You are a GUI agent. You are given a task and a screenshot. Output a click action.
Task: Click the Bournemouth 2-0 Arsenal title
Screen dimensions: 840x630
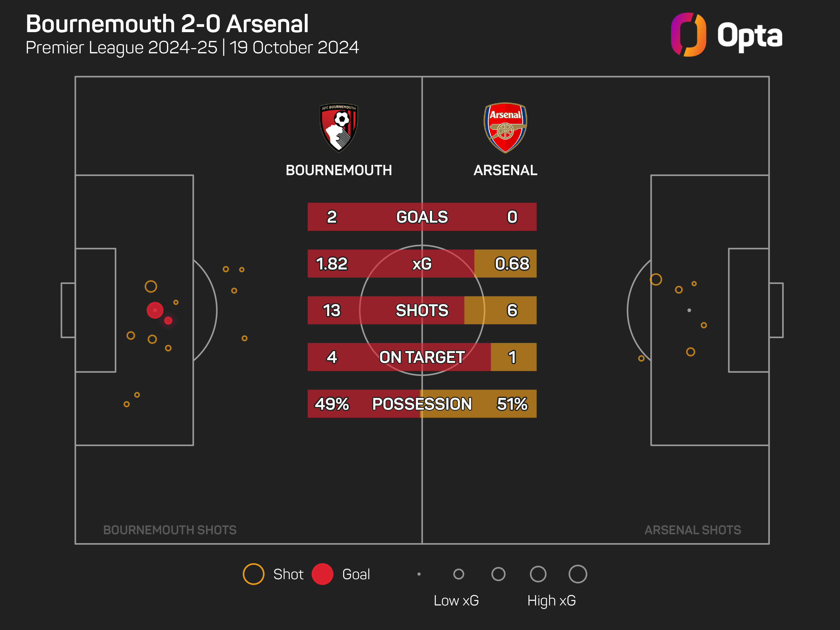point(167,24)
